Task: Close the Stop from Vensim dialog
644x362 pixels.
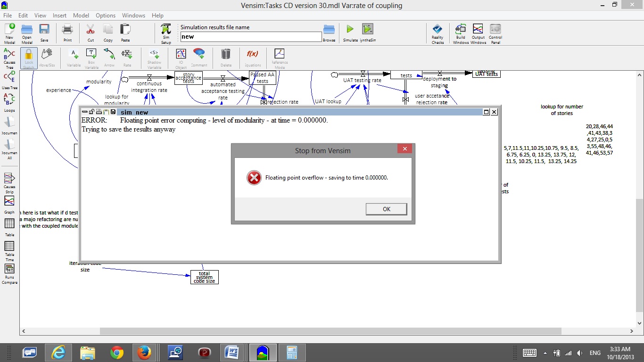Action: [x=405, y=149]
